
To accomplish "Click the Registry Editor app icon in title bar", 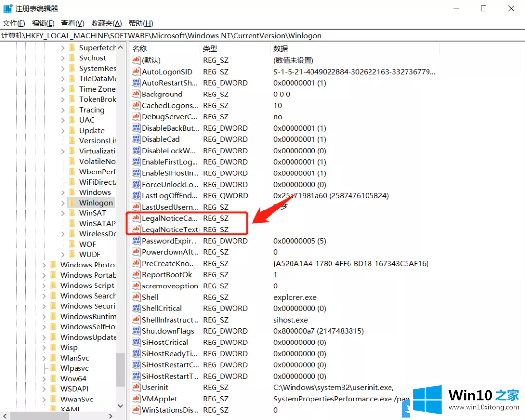I will pyautogui.click(x=8, y=8).
